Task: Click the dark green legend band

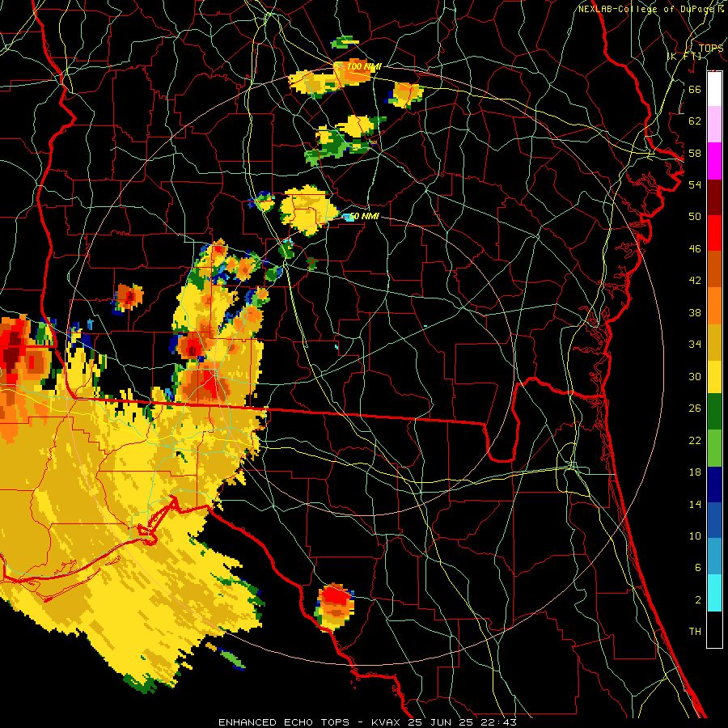Action: [x=714, y=412]
